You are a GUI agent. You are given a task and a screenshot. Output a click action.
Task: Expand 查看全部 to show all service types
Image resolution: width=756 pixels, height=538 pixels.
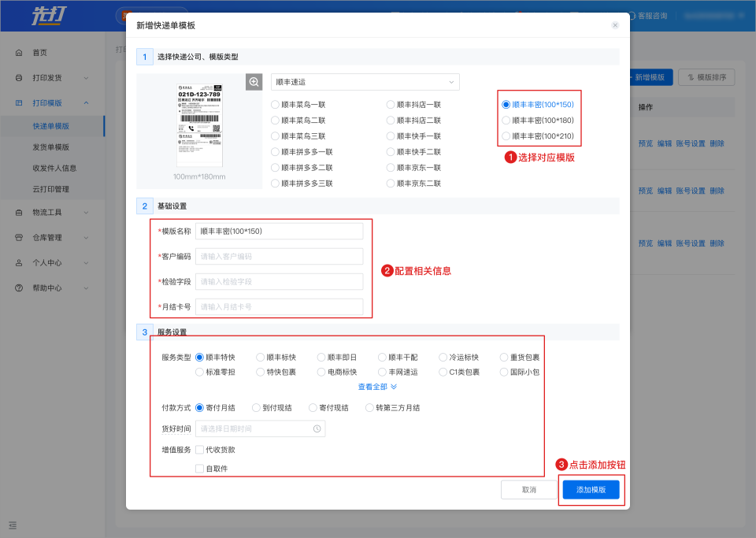377,387
